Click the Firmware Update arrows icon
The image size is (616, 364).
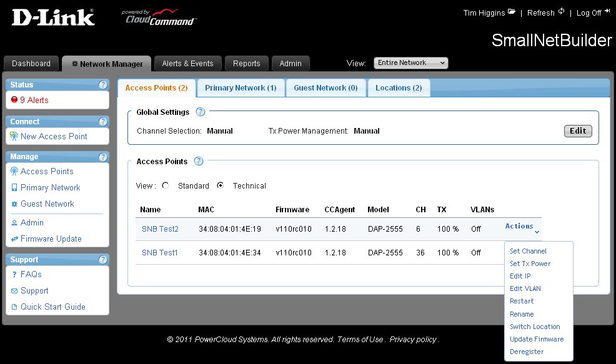pos(14,239)
